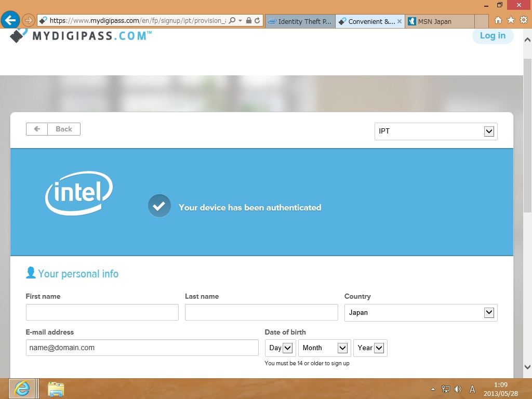Viewport: 532px width, 399px height.
Task: Click the Intel logo in blue banner
Action: 79,193
